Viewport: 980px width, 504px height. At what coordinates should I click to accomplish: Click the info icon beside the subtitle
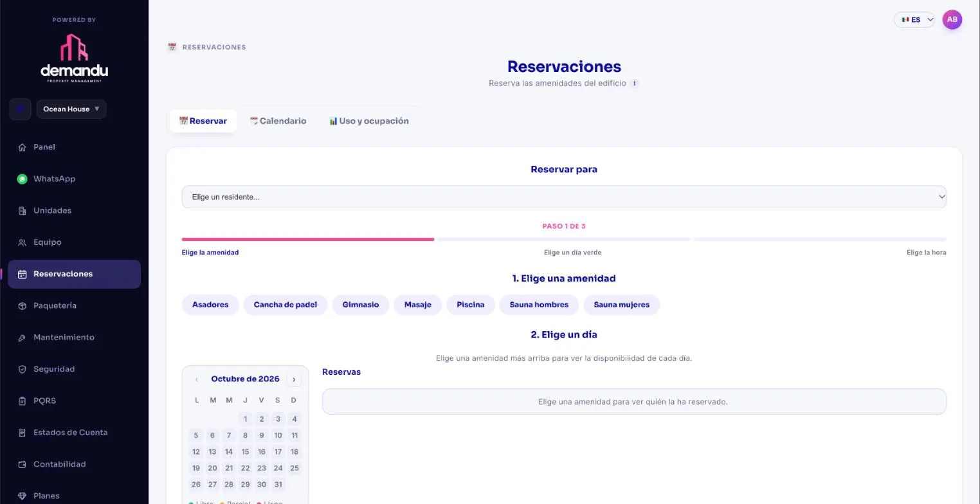tap(635, 84)
